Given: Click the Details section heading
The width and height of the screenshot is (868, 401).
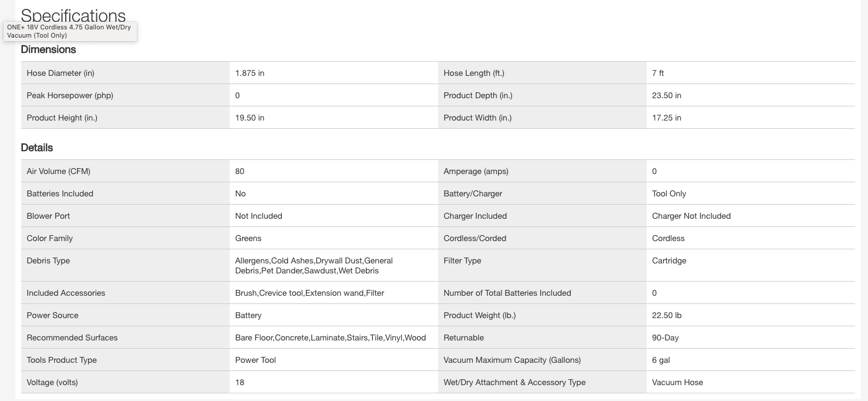Looking at the screenshot, I should 36,148.
